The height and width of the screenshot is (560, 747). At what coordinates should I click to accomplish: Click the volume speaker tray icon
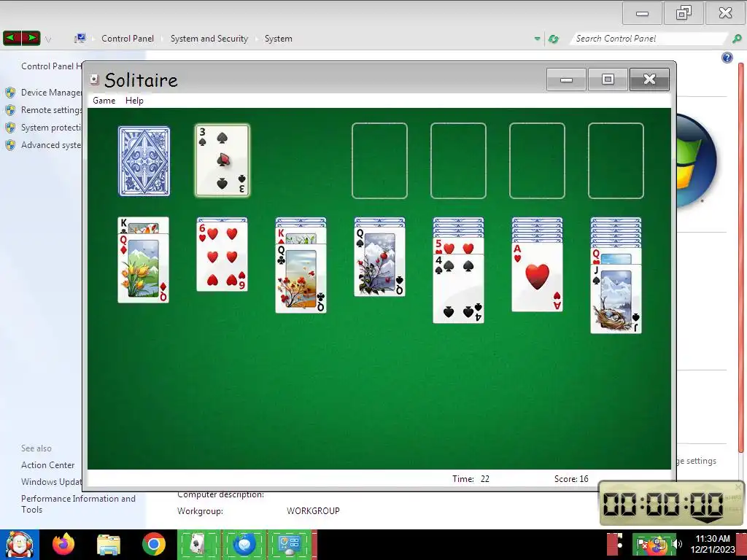tap(677, 544)
